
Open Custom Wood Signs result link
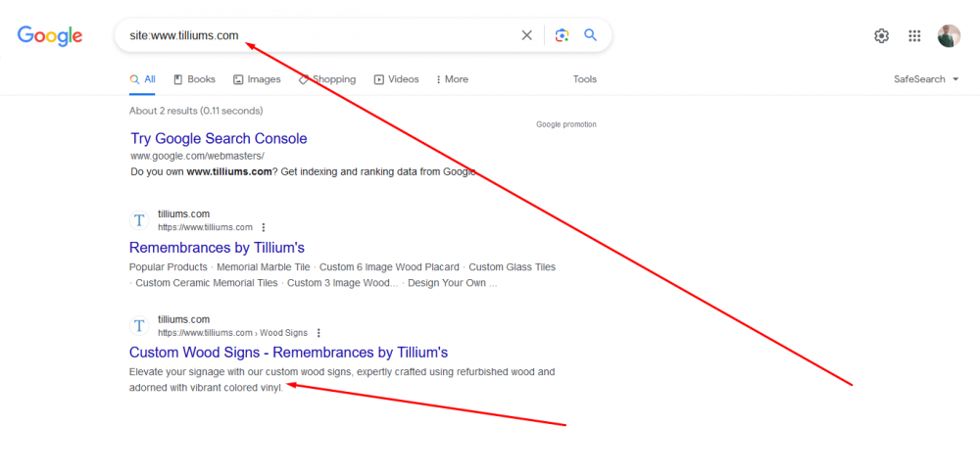click(288, 353)
